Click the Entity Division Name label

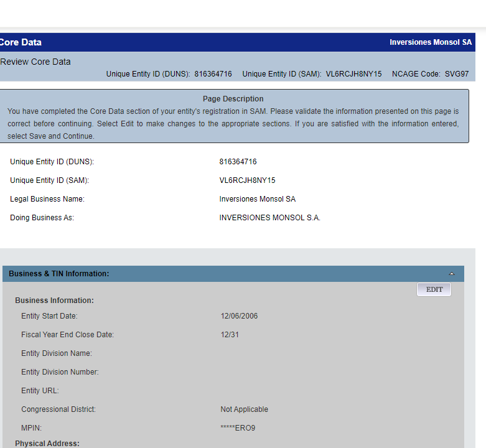(57, 353)
